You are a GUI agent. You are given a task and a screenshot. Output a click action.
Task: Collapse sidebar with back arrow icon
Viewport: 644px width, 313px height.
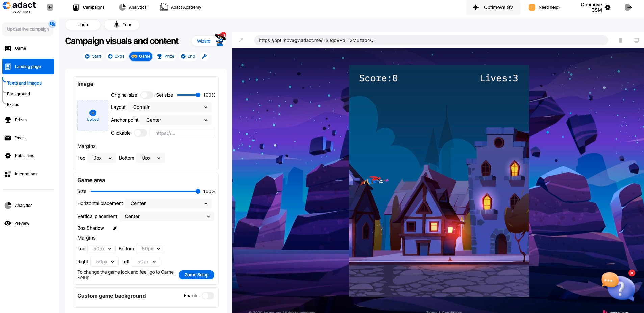pyautogui.click(x=50, y=7)
